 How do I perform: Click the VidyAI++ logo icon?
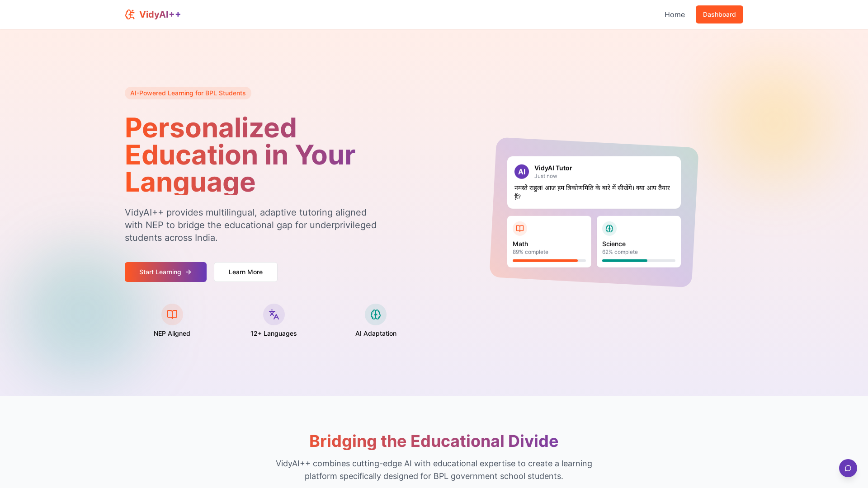tap(130, 14)
